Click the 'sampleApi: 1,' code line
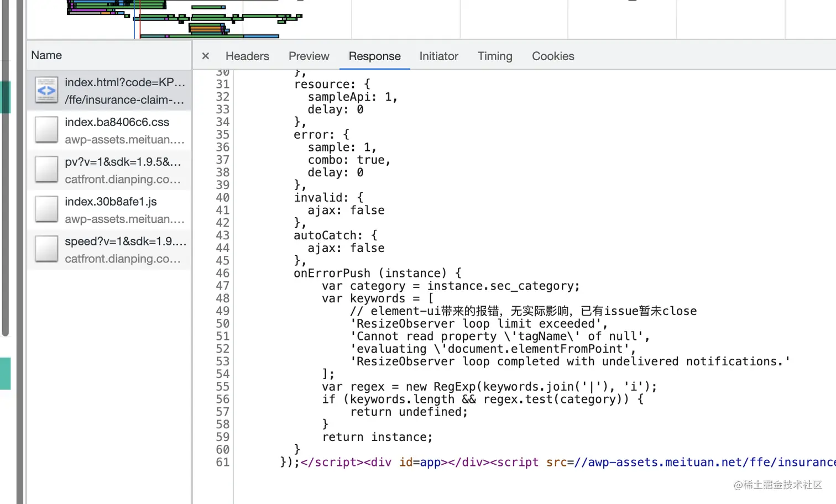The image size is (836, 504). click(x=353, y=97)
